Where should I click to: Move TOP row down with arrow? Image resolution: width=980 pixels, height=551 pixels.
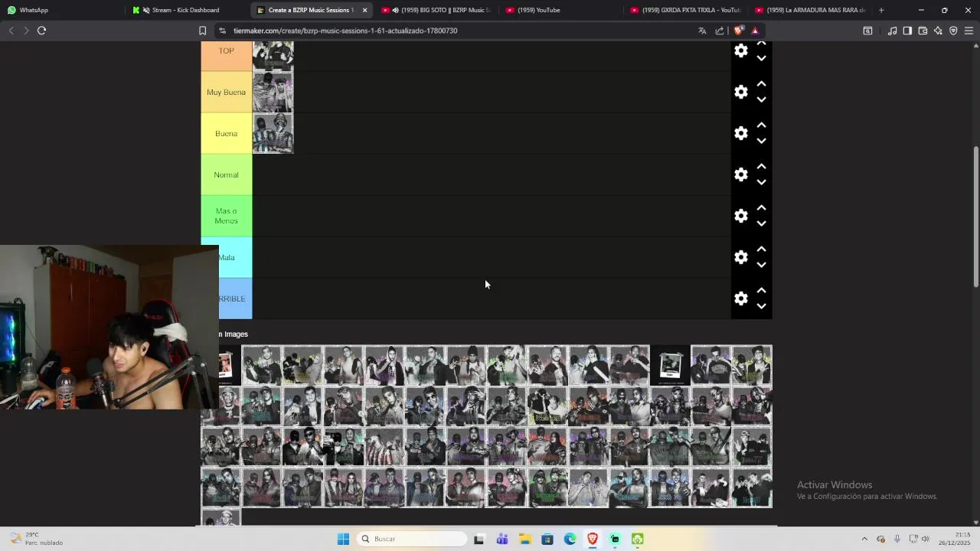pos(761,58)
